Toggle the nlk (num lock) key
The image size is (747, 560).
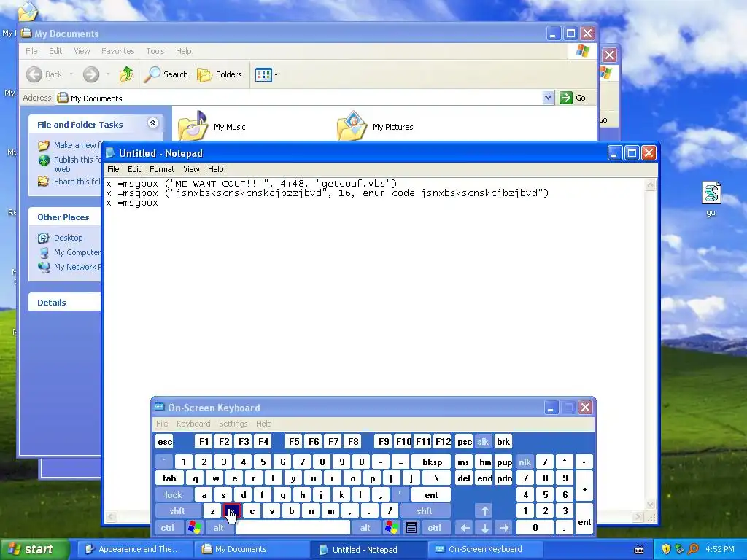525,462
